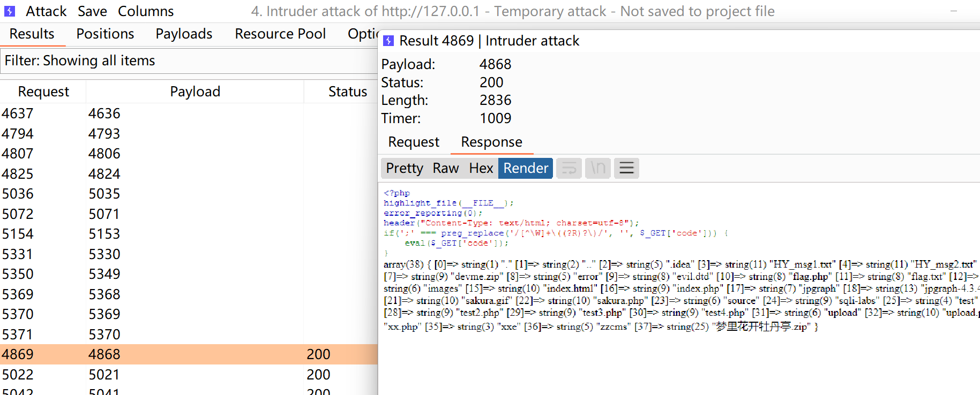The width and height of the screenshot is (980, 395).
Task: Switch response view to Hex
Action: coord(481,168)
